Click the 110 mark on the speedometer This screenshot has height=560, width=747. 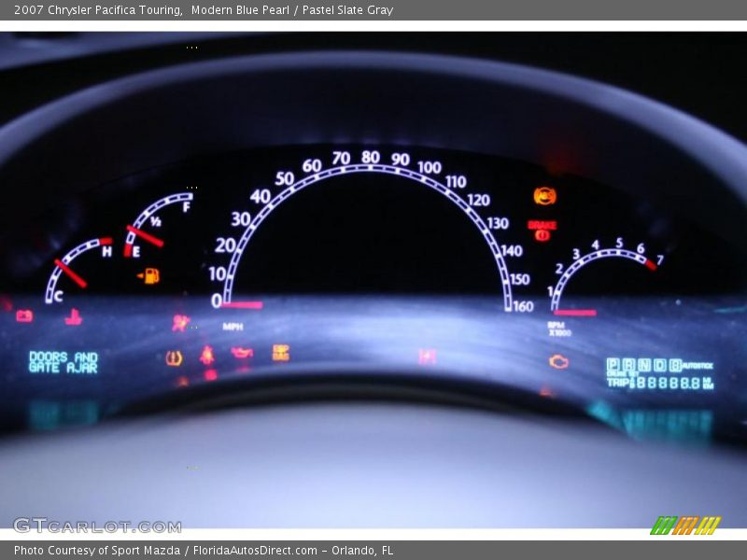click(456, 181)
